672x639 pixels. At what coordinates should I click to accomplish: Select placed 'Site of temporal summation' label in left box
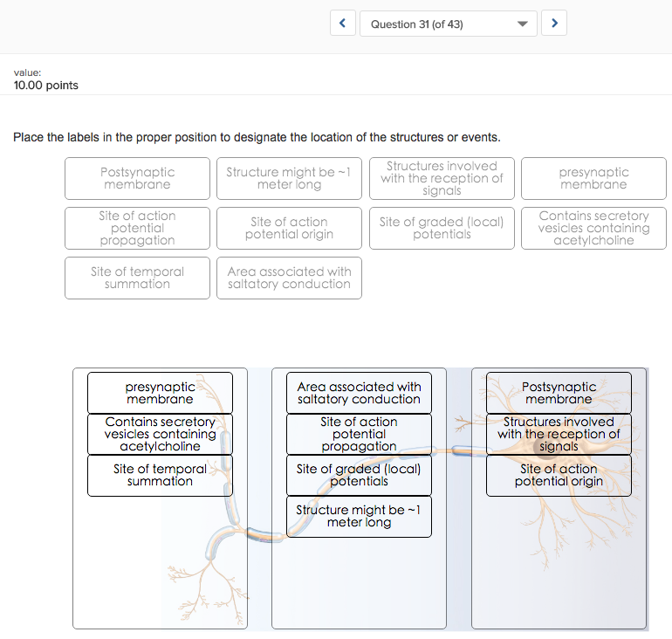click(x=160, y=475)
